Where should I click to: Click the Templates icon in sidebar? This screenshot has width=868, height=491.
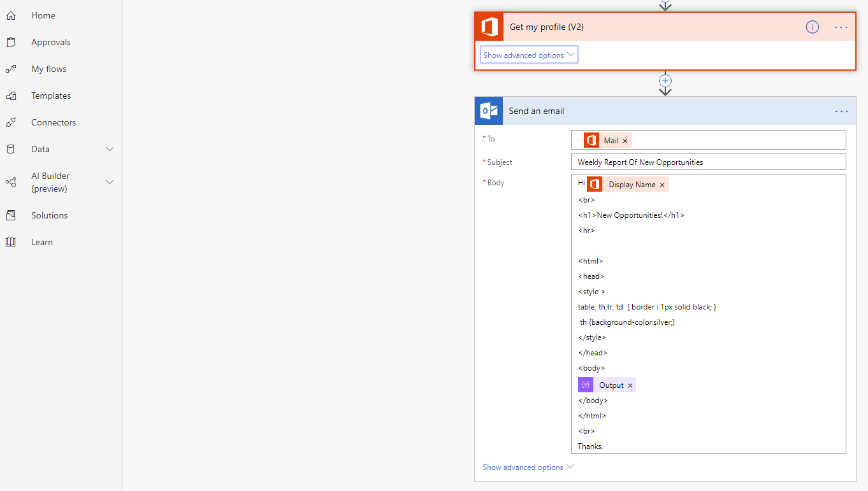[11, 96]
